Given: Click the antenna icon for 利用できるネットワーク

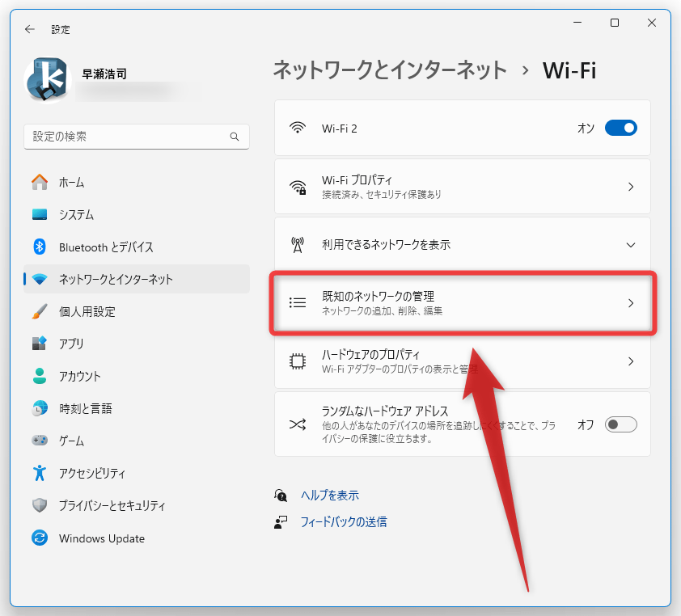Looking at the screenshot, I should point(298,245).
